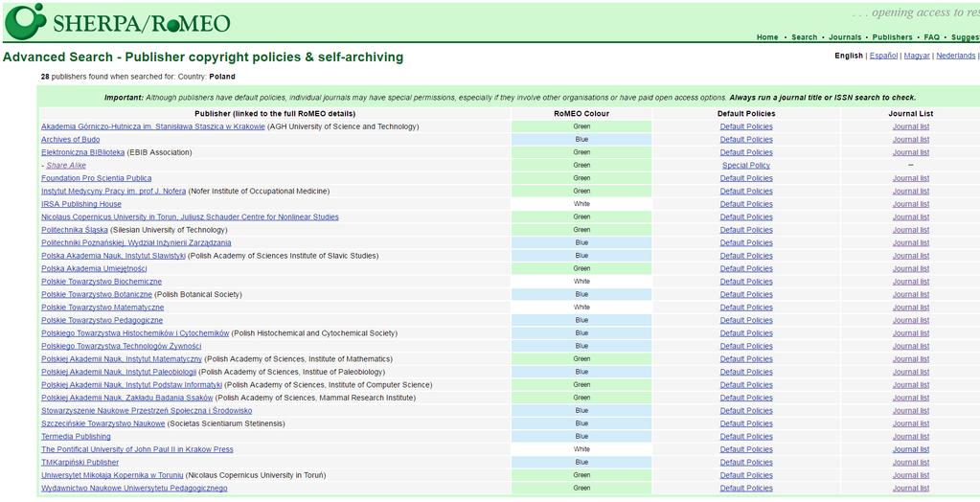980x502 pixels.
Task: Open Journal list for Akademia Górniczo-Hutnicza
Action: [911, 126]
